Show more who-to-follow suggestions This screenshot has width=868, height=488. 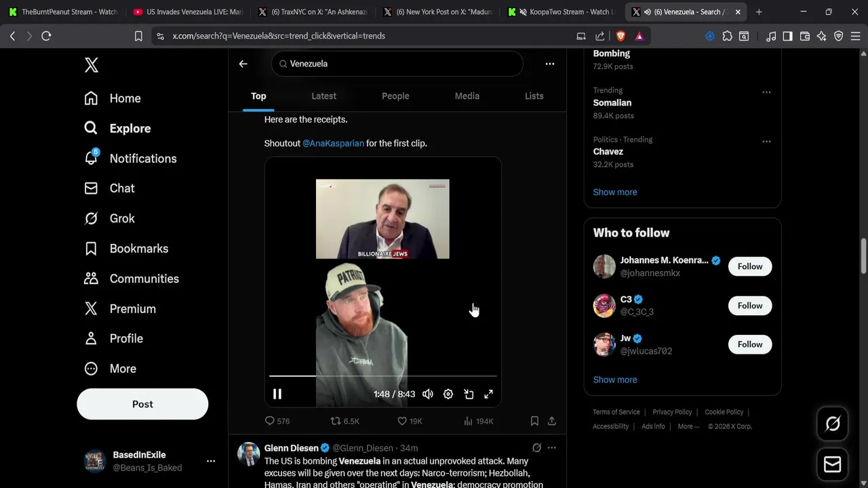pyautogui.click(x=615, y=380)
